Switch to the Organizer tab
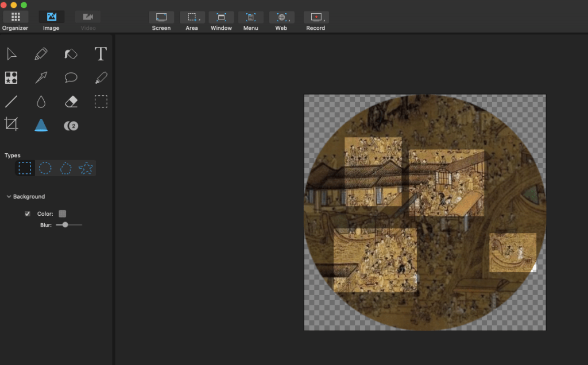This screenshot has height=365, width=588. pos(15,18)
